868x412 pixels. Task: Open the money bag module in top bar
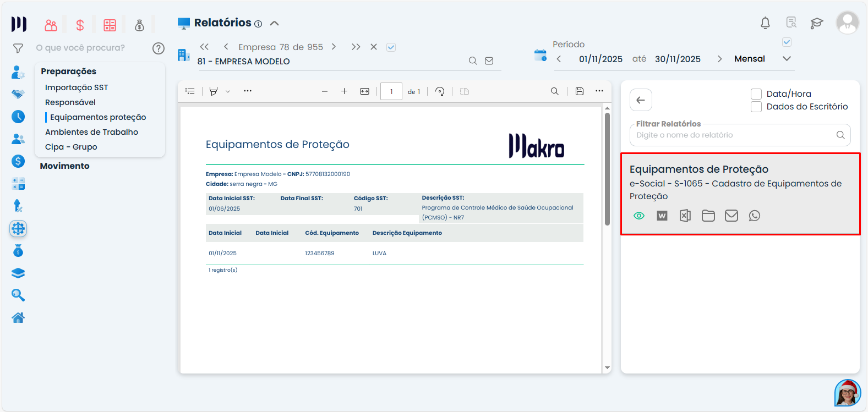click(139, 25)
